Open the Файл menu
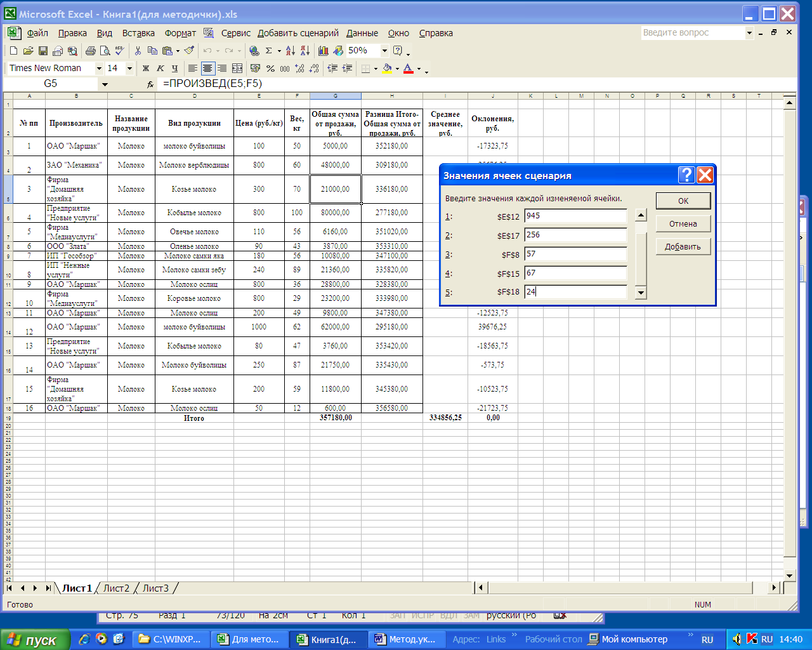This screenshot has width=812, height=650. pyautogui.click(x=37, y=33)
